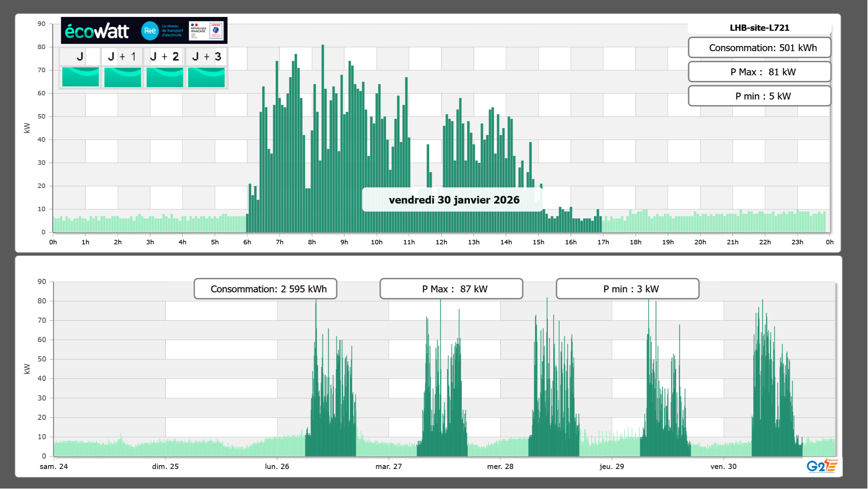Click the green J+1 signal icon
This screenshot has width=868, height=489.
[123, 77]
